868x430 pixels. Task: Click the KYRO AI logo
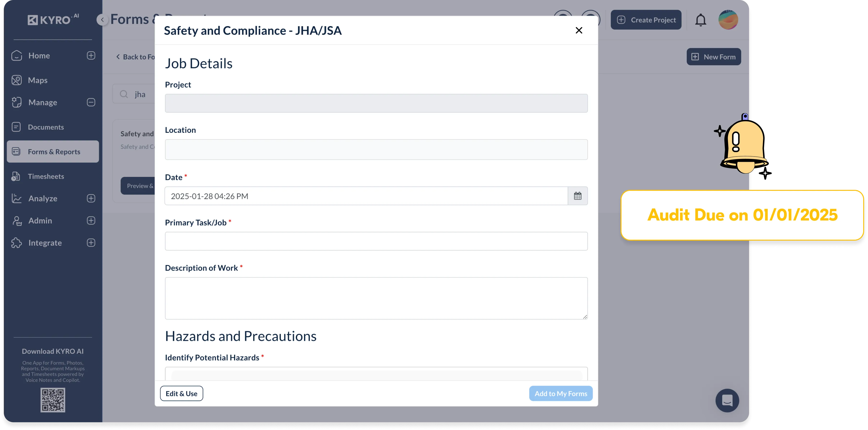tap(53, 20)
